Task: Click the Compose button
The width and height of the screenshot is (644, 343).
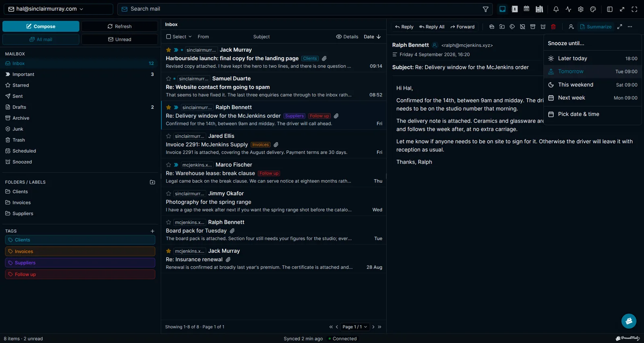Action: [41, 26]
